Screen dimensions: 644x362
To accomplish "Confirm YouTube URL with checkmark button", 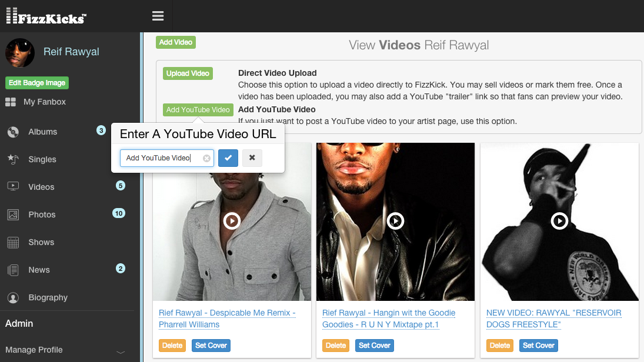I will 228,157.
